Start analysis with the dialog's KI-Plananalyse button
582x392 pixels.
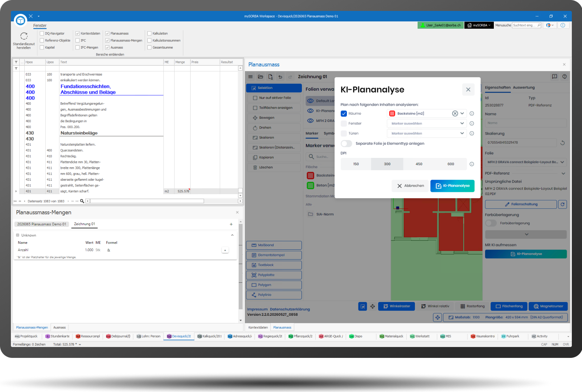coord(452,186)
